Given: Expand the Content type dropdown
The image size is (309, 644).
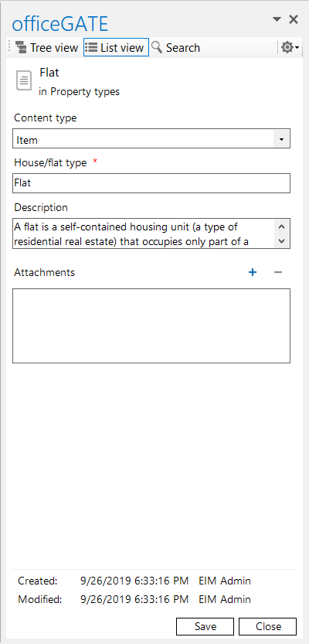Looking at the screenshot, I should pos(281,140).
